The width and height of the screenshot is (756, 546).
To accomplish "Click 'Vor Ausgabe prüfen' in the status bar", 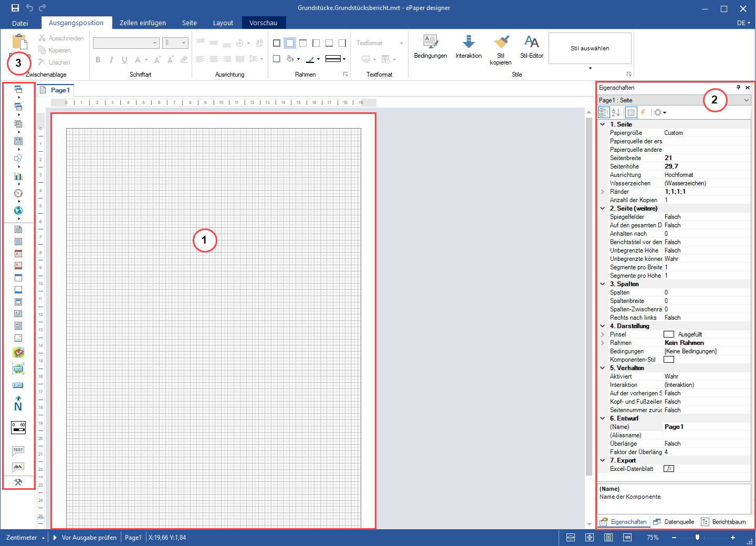I will (x=88, y=537).
